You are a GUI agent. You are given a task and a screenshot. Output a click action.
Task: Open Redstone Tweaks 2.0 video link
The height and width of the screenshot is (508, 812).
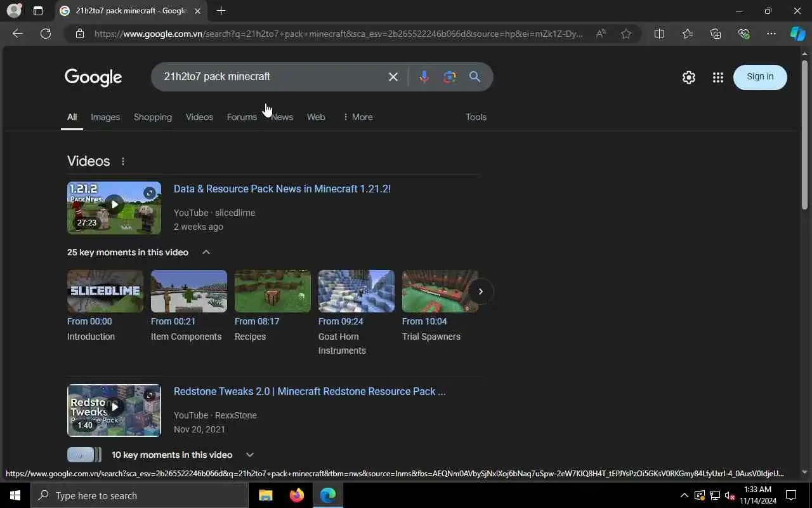310,391
